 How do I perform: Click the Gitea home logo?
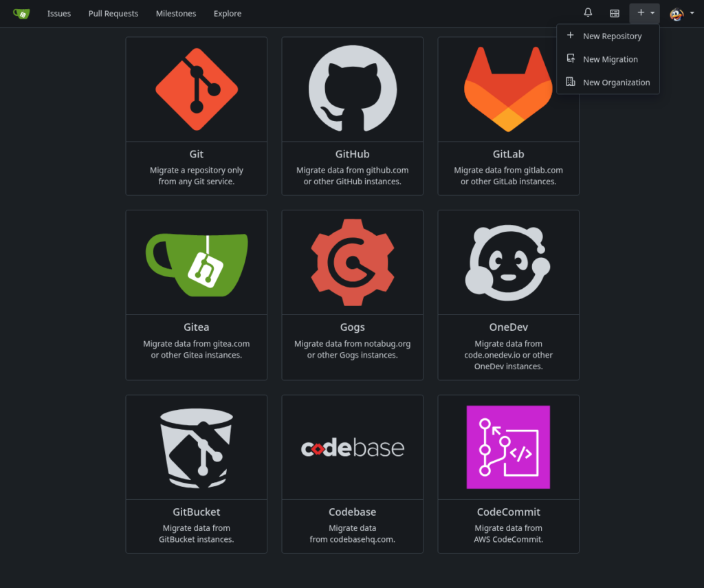point(21,13)
